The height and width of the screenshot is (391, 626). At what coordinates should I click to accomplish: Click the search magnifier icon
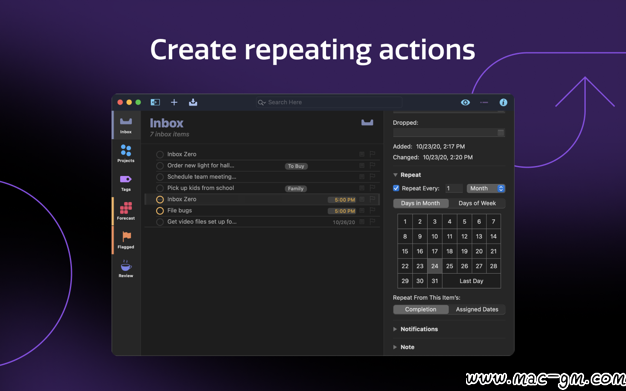(261, 103)
